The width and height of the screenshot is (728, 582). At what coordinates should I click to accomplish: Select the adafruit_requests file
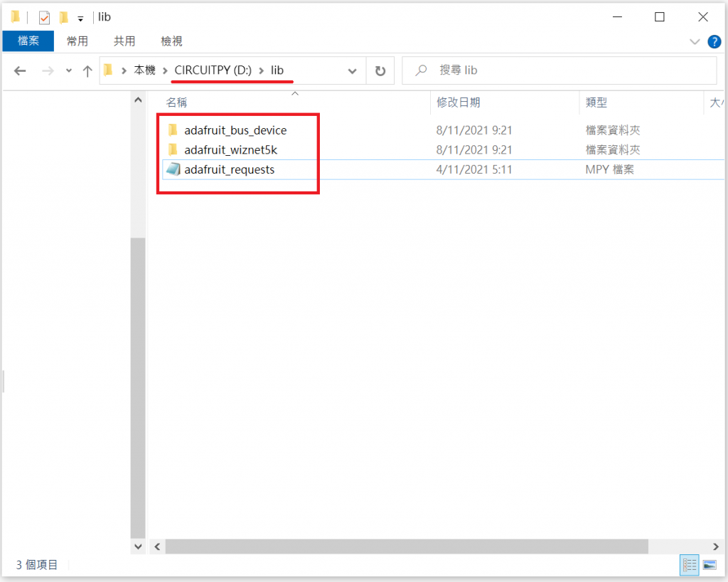pos(230,169)
